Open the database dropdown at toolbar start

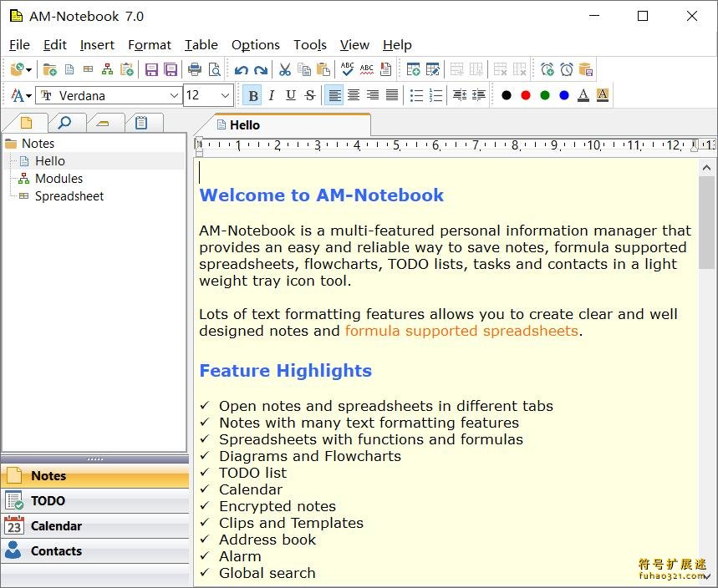[x=29, y=70]
